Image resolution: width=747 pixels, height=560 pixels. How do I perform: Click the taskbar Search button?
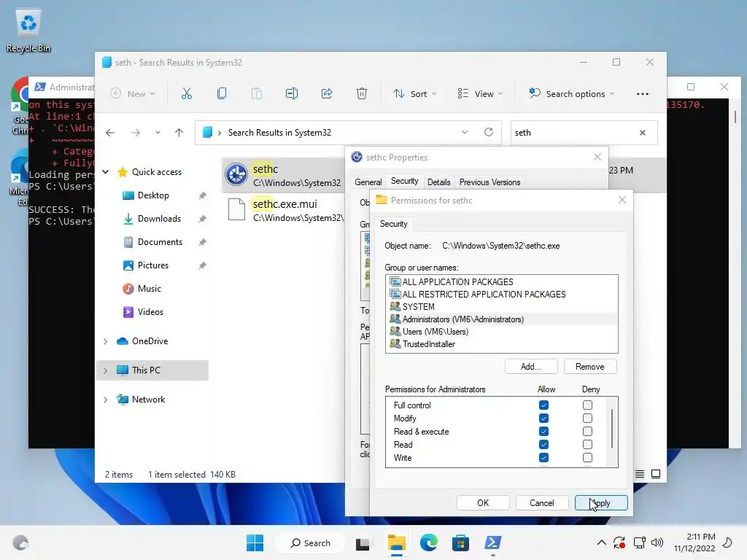click(x=311, y=542)
